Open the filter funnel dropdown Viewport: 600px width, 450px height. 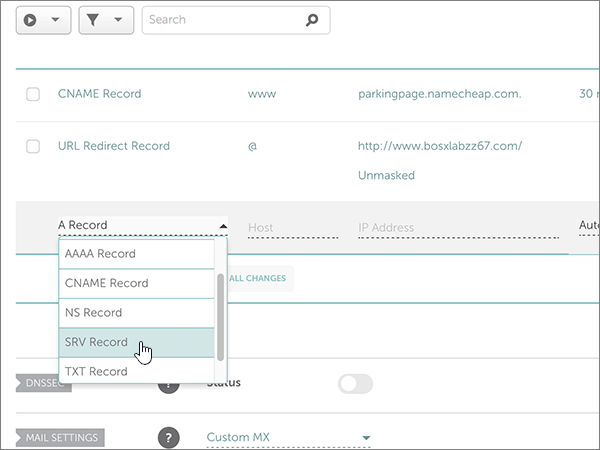tap(103, 20)
